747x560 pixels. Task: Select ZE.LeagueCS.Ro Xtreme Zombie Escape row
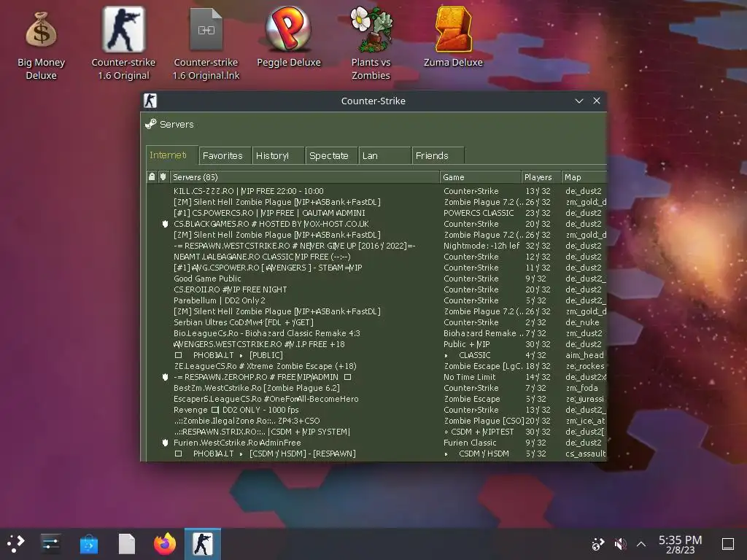[x=376, y=366]
